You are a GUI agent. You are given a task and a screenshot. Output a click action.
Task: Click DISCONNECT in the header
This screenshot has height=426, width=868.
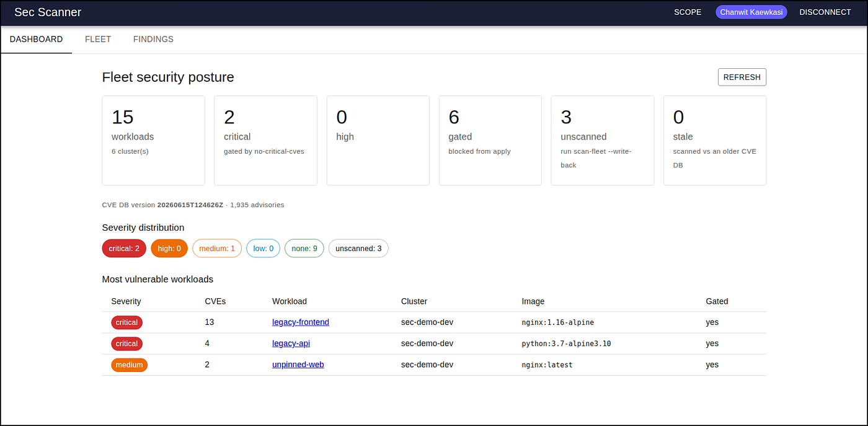point(825,12)
